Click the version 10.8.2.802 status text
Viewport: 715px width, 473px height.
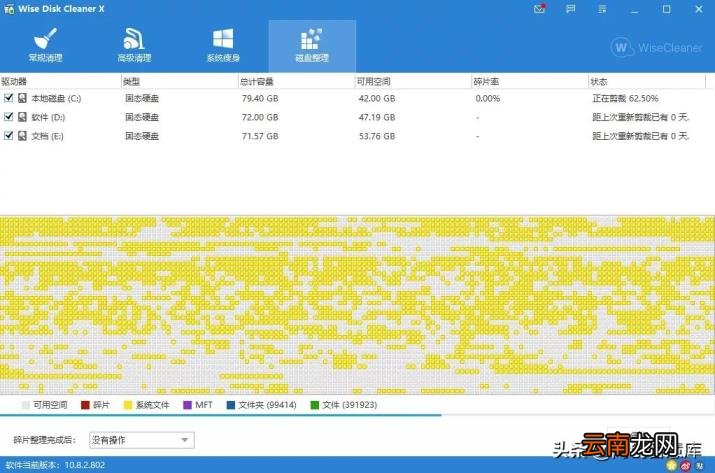pos(55,465)
